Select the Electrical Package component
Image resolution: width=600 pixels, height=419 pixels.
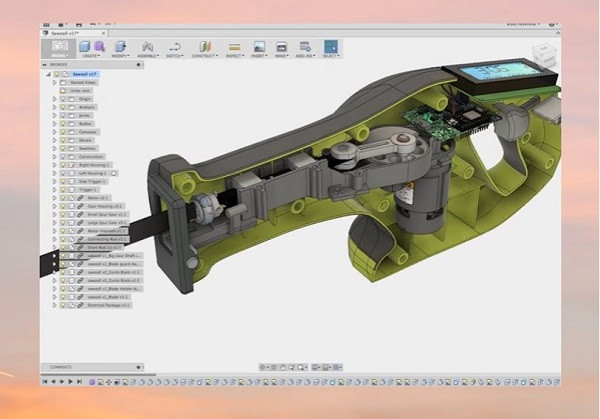point(109,305)
